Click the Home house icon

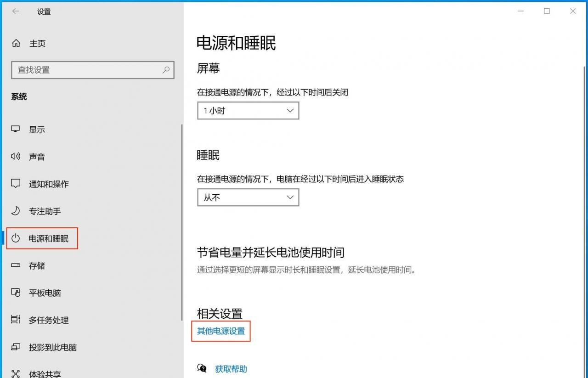[x=16, y=44]
